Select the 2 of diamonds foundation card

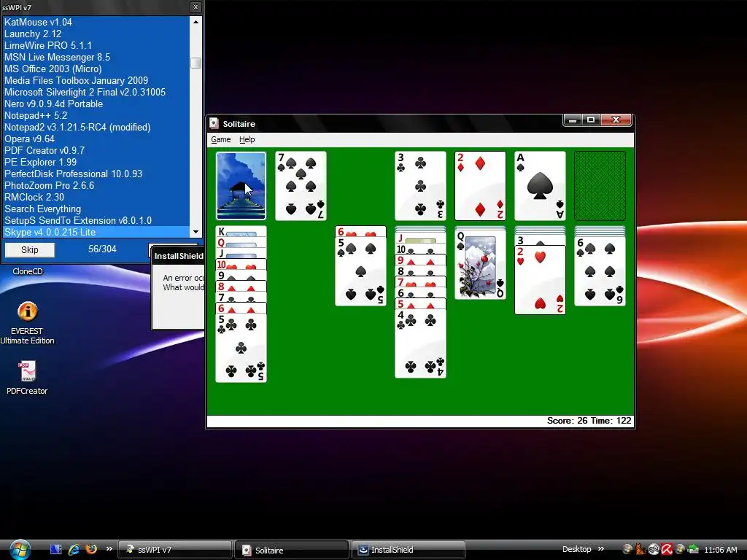(480, 186)
